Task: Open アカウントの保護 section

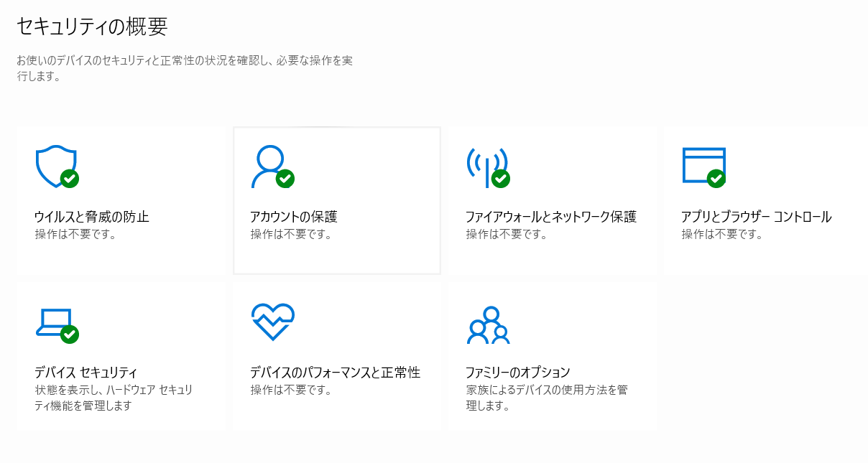Action: pos(293,217)
